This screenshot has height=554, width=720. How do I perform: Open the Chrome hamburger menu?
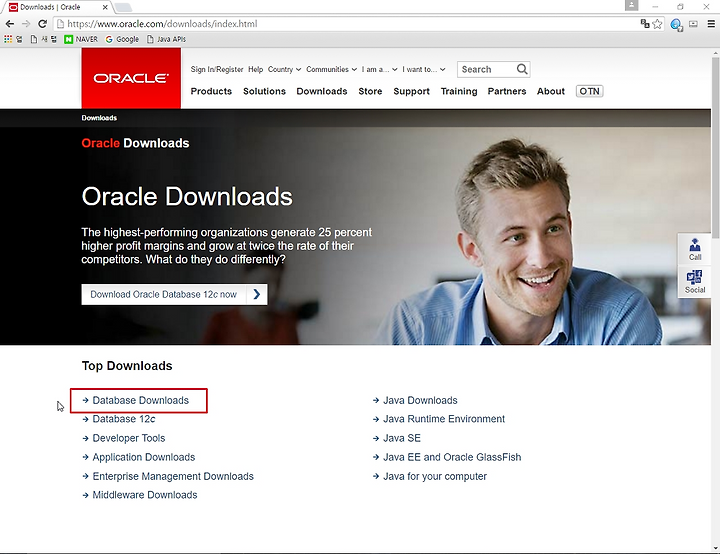[x=711, y=24]
